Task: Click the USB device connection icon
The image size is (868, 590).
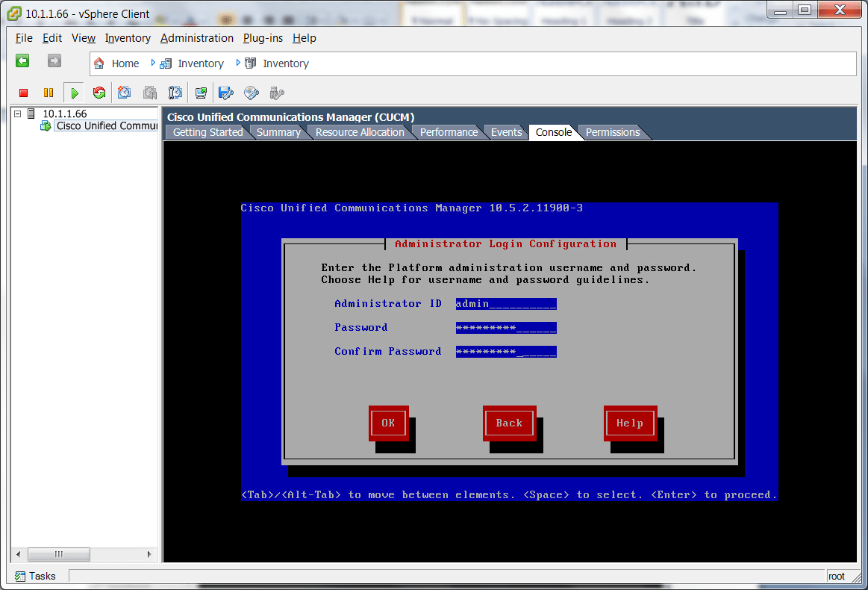Action: pos(277,93)
